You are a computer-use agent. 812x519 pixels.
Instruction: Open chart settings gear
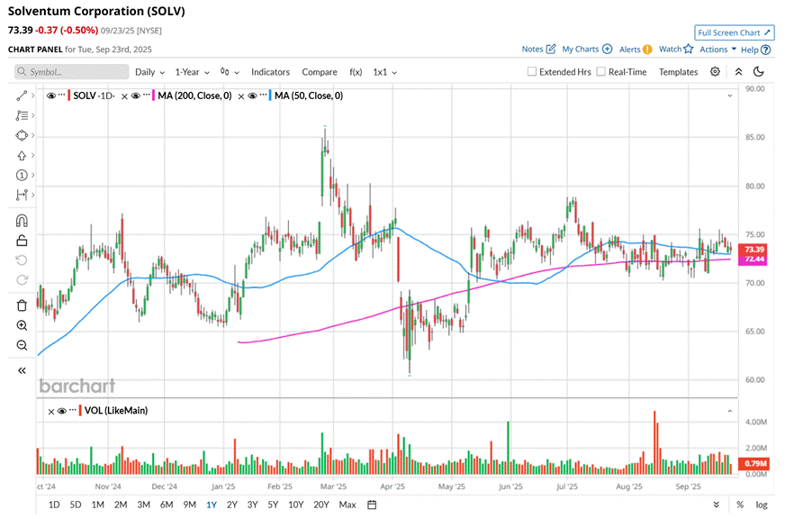click(715, 71)
